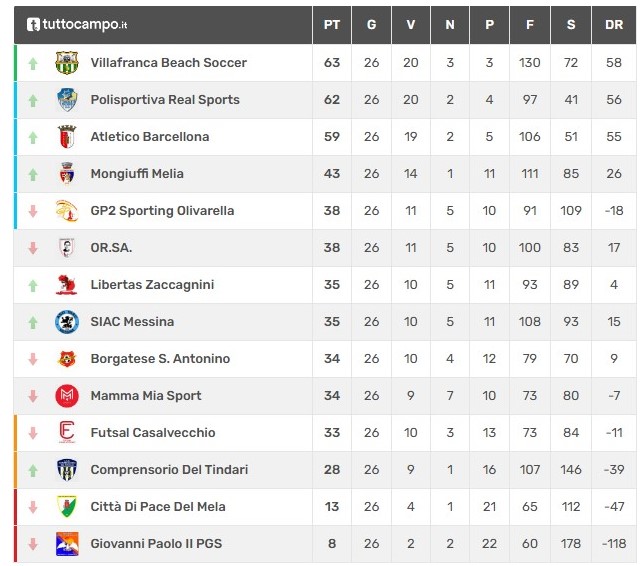Click the Atletico Barcellona crest icon
644x566 pixels.
click(67, 137)
